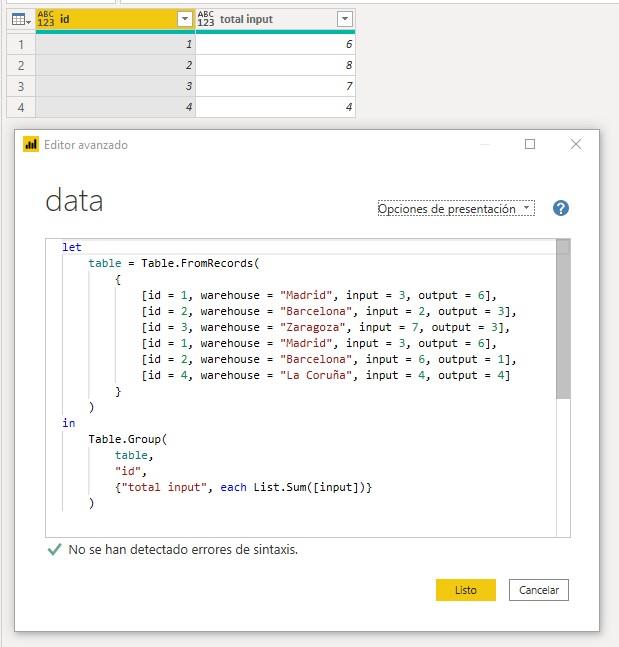Close the Editor avanzado dialog
This screenshot has height=647, width=619.
pyautogui.click(x=576, y=144)
